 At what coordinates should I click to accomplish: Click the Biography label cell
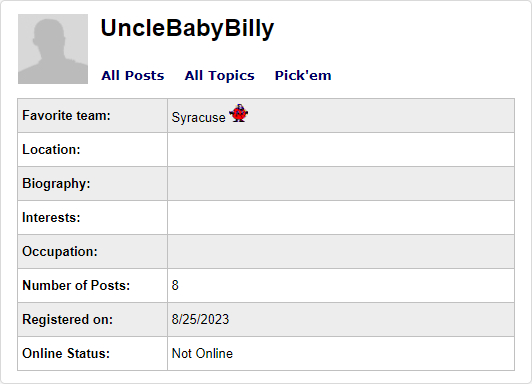coord(92,184)
